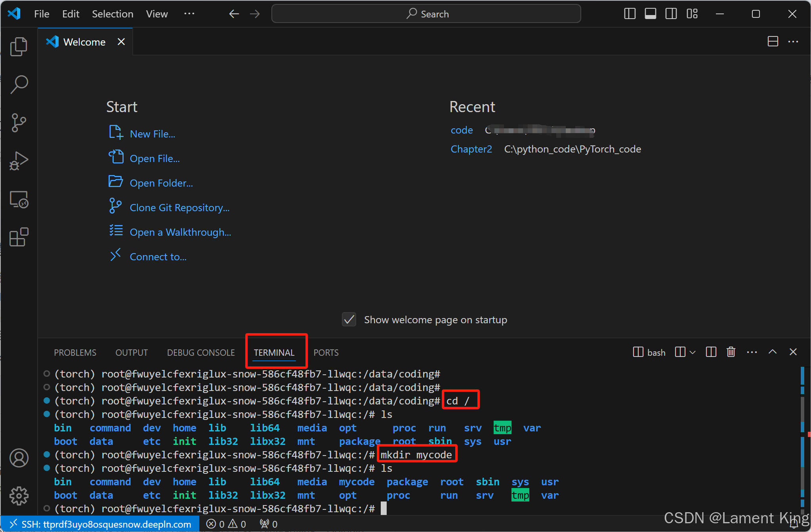Open the Extensions view

point(19,237)
